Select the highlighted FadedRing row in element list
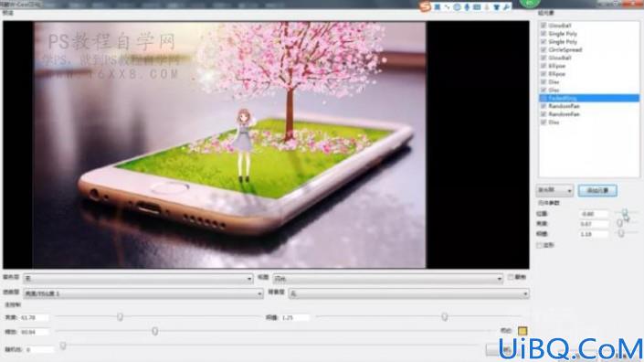This screenshot has height=362, width=644. [x=589, y=98]
